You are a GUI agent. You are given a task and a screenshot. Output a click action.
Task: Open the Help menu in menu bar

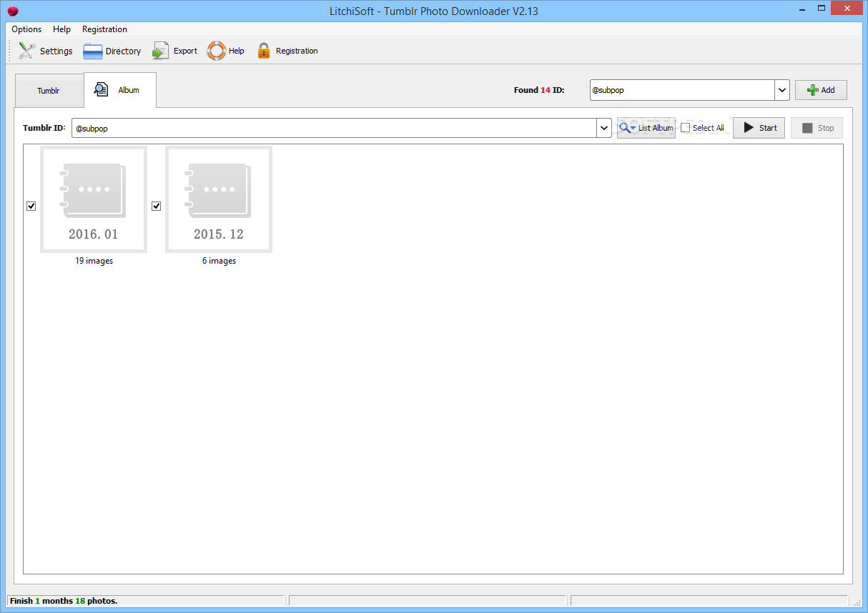coord(62,29)
